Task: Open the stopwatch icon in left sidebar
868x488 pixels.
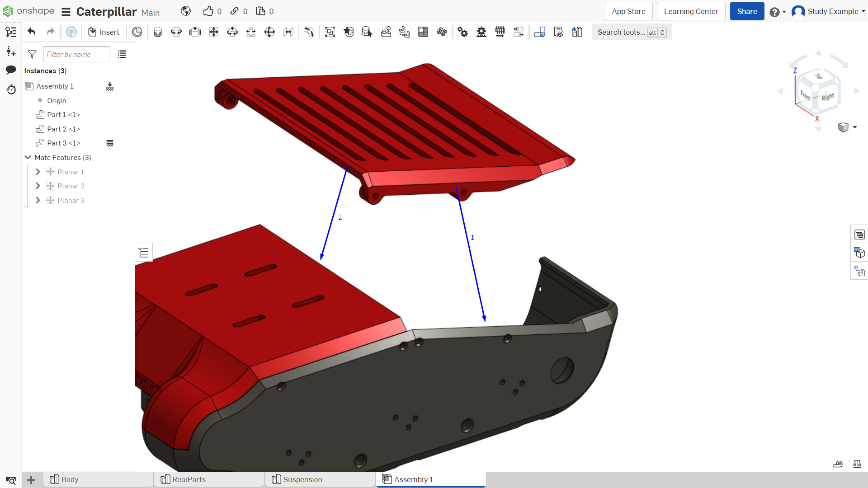Action: click(x=11, y=89)
